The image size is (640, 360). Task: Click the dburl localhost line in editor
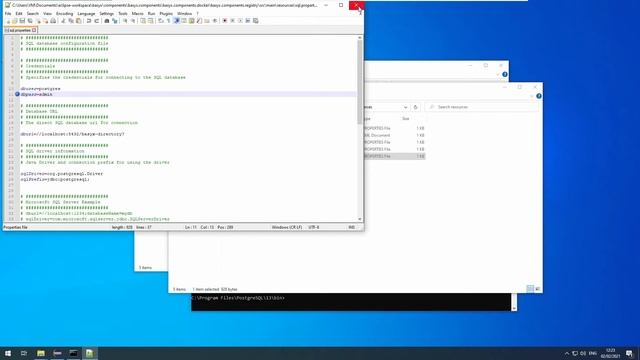pos(72,134)
